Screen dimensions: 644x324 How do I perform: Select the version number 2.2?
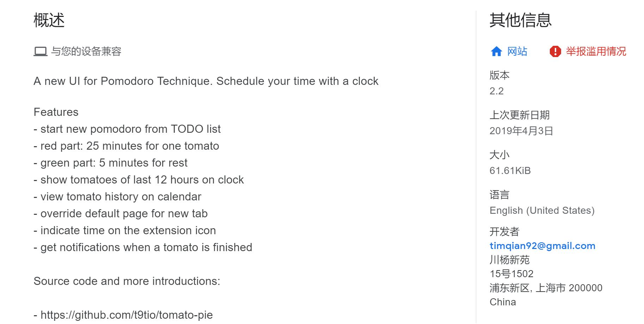[x=497, y=91]
